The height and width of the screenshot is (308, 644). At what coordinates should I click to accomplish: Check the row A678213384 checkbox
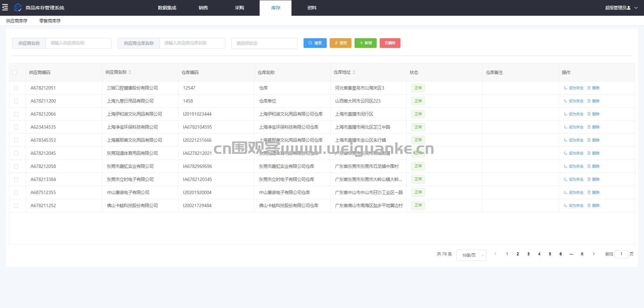click(x=16, y=179)
